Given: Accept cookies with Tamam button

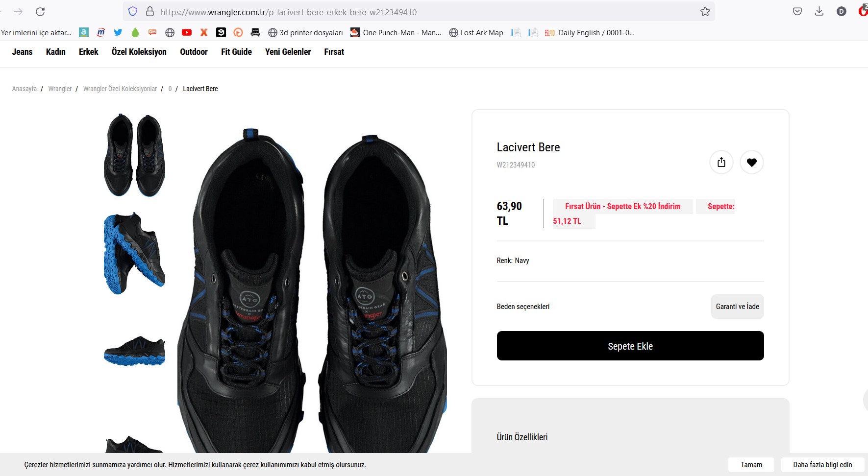Looking at the screenshot, I should pos(751,465).
